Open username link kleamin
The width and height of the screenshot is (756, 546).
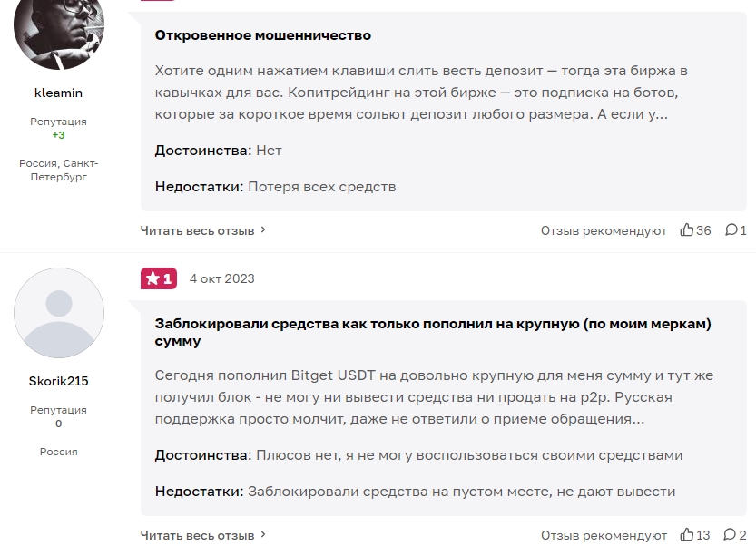click(x=58, y=93)
